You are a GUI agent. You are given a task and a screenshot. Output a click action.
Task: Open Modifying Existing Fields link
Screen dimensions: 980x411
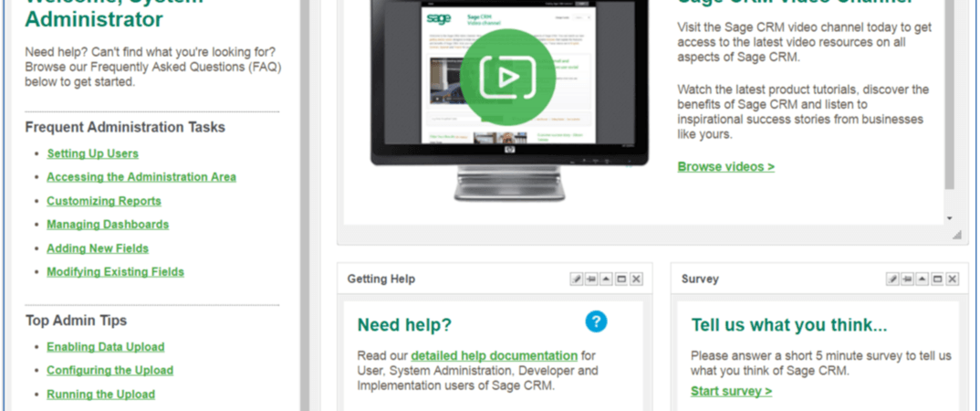point(116,271)
